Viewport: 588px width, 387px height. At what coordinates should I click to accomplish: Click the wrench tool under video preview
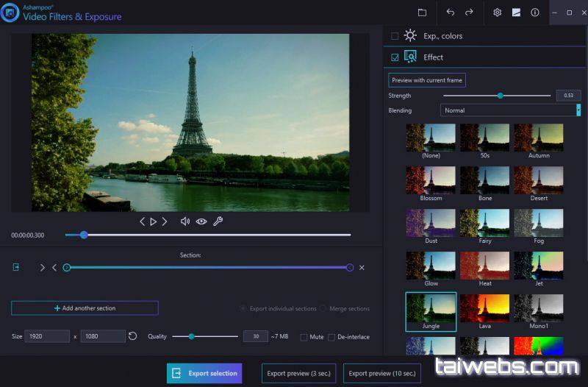[218, 221]
